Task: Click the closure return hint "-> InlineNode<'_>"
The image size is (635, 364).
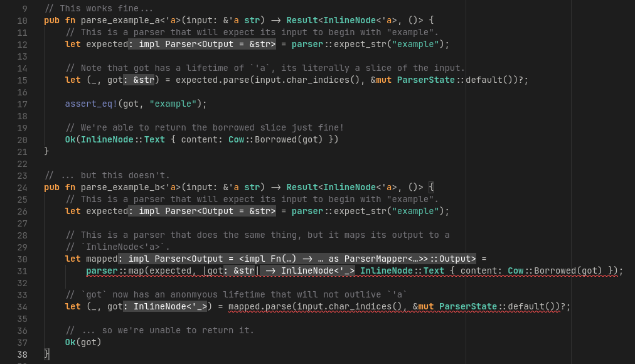Action: click(x=309, y=271)
